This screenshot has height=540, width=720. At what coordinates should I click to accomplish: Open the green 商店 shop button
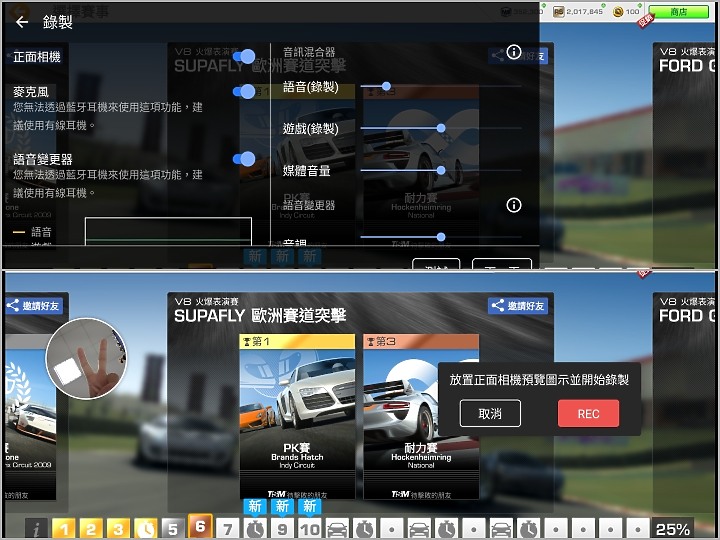click(x=678, y=11)
